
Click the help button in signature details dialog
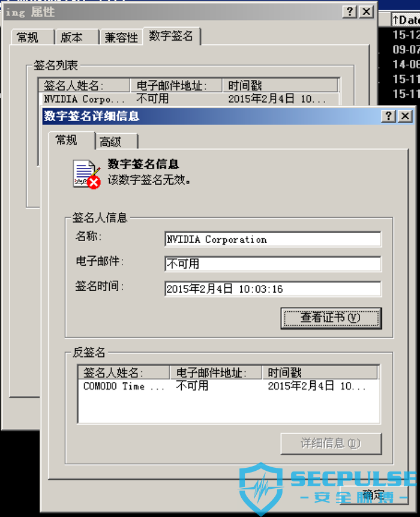tap(388, 116)
